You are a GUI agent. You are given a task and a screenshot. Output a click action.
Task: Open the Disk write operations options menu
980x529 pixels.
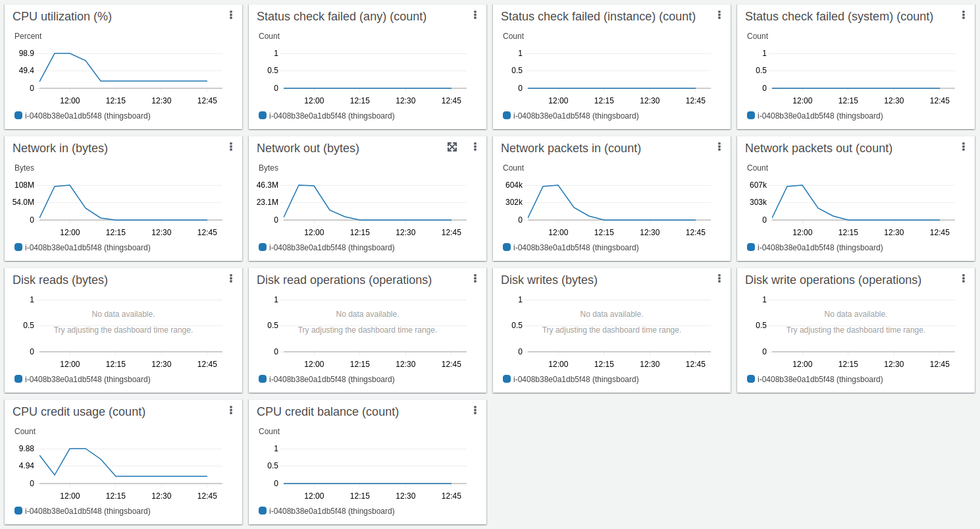(964, 279)
